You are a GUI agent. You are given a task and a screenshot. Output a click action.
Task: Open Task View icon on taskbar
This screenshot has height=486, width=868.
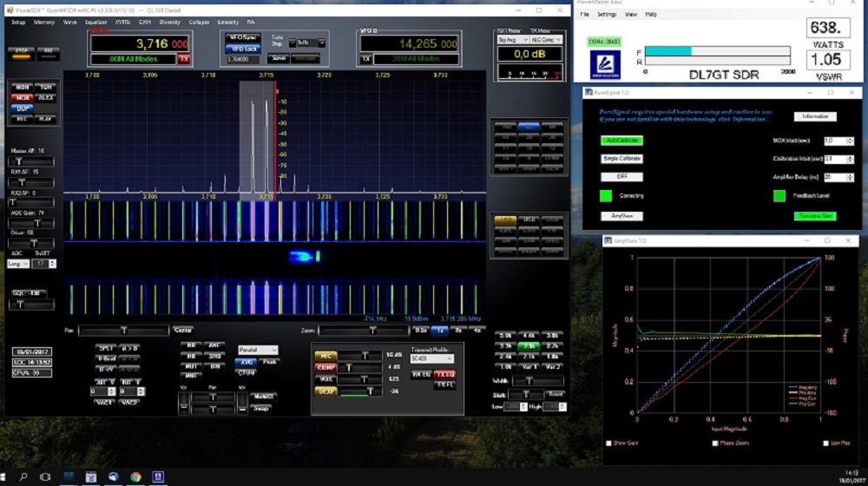pyautogui.click(x=45, y=476)
